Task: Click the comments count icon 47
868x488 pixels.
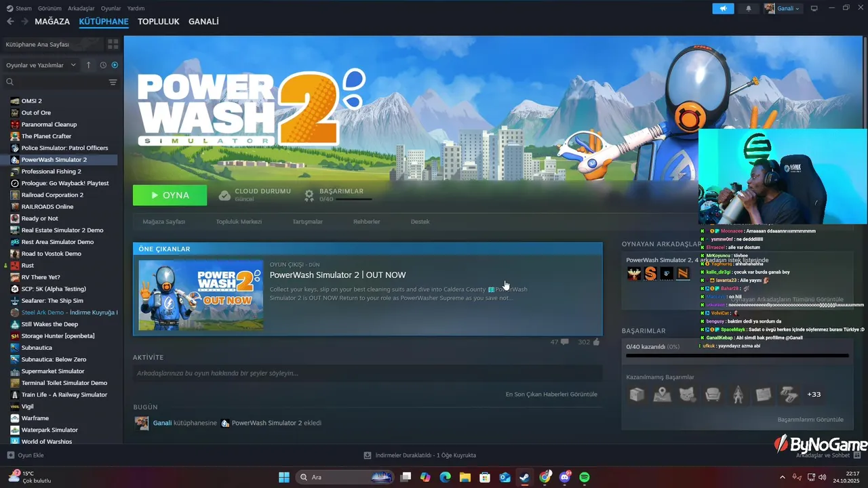Action: [564, 342]
